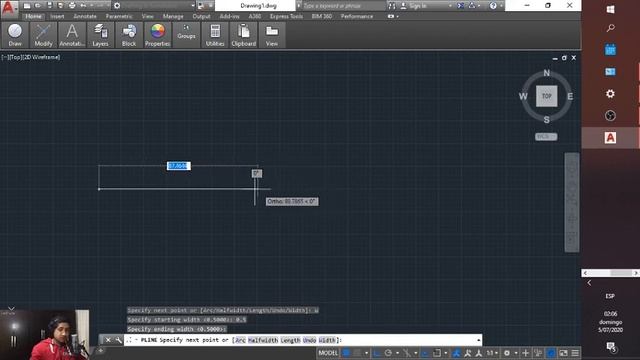Image resolution: width=640 pixels, height=360 pixels.
Task: Expand command line history arrow
Action: (478, 340)
